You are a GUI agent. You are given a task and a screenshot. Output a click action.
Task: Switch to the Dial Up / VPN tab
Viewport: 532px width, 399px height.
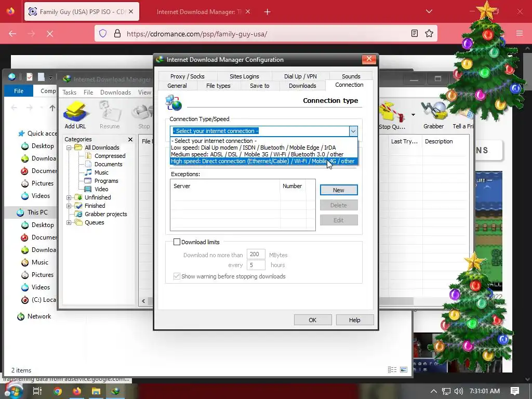[300, 76]
